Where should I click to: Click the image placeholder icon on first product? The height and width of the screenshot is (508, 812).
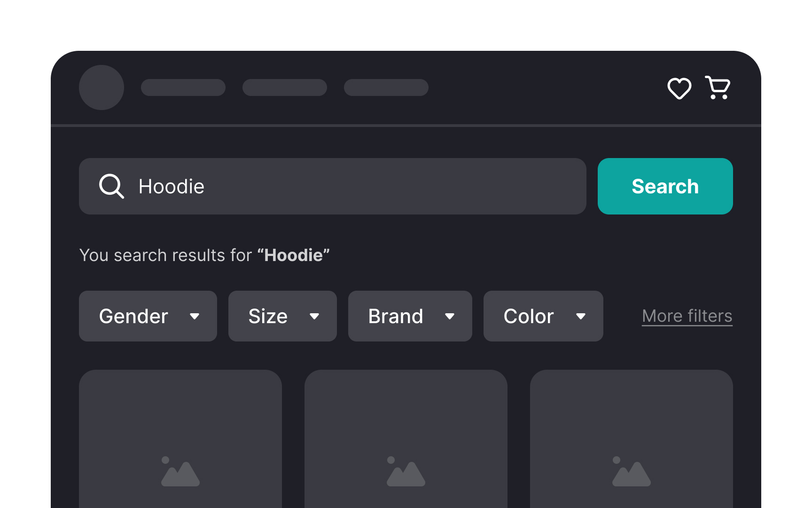point(180,472)
